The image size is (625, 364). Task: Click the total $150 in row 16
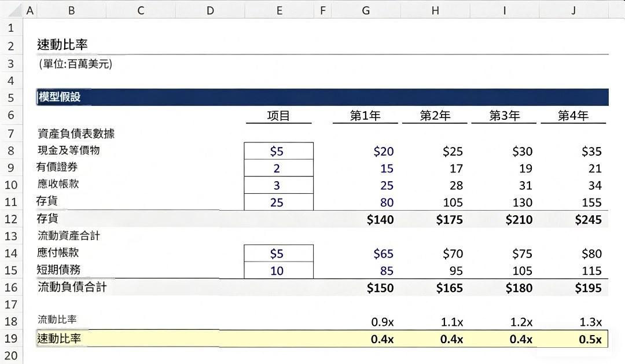click(x=380, y=288)
